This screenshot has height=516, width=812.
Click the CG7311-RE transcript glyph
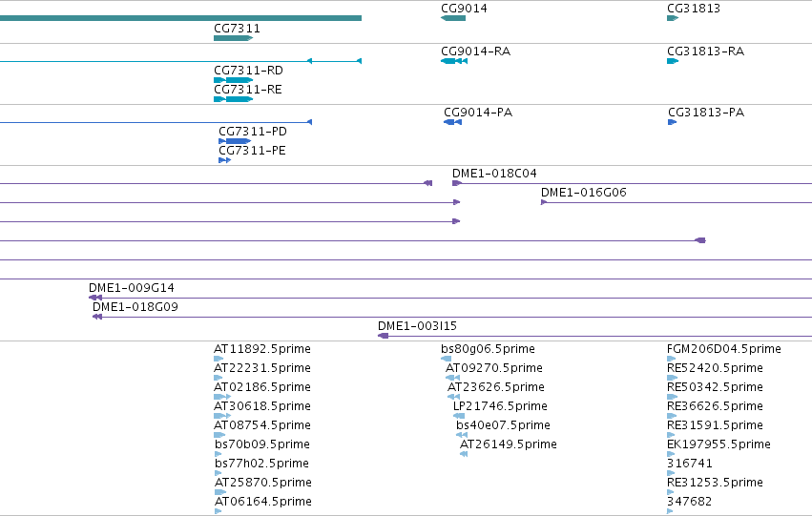pyautogui.click(x=233, y=99)
